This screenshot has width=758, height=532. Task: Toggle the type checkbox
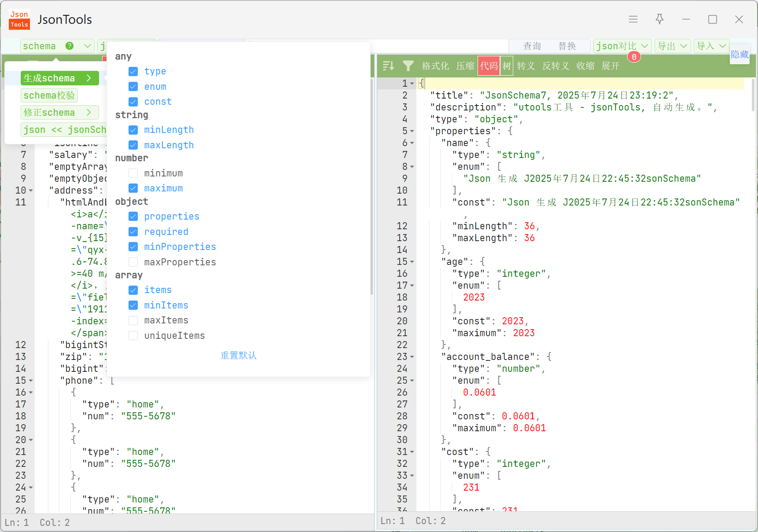coord(133,71)
